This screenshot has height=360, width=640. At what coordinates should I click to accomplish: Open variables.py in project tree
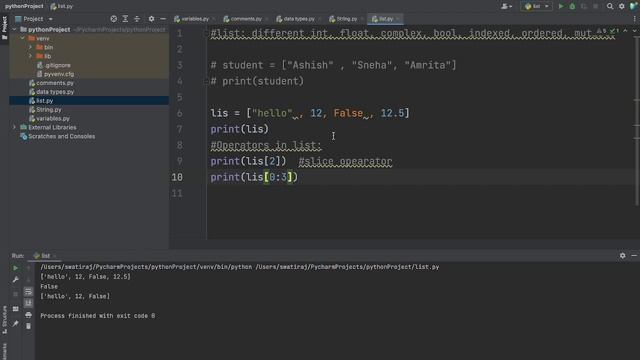53,118
